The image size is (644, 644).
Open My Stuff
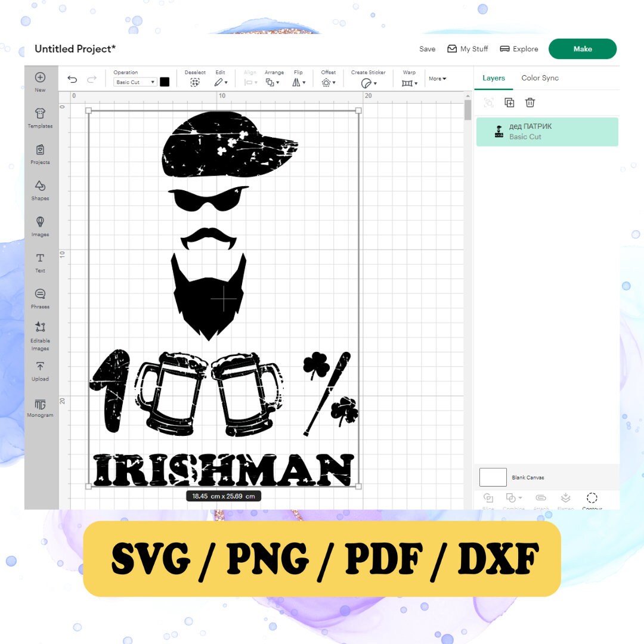pyautogui.click(x=468, y=49)
